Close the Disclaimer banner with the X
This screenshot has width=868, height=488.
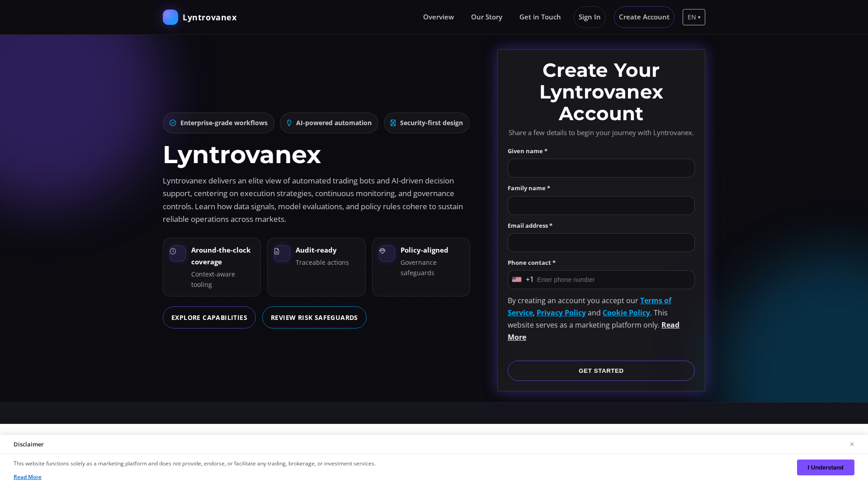pos(852,444)
